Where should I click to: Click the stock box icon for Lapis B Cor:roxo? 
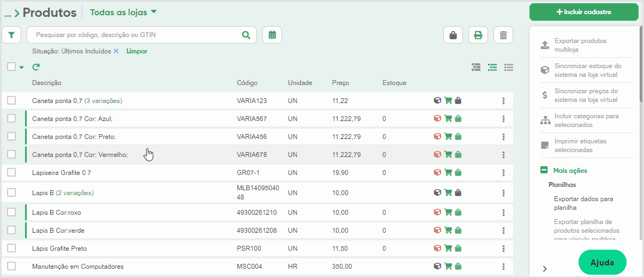(437, 212)
